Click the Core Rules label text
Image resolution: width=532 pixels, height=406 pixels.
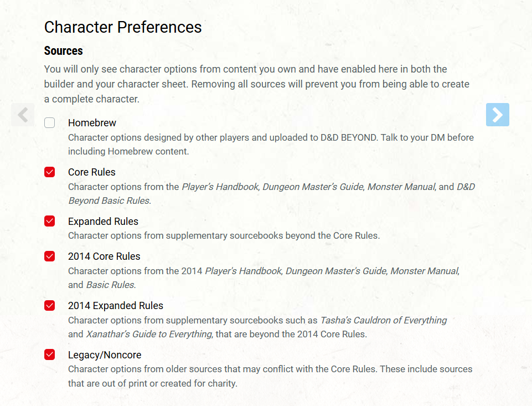[91, 172]
